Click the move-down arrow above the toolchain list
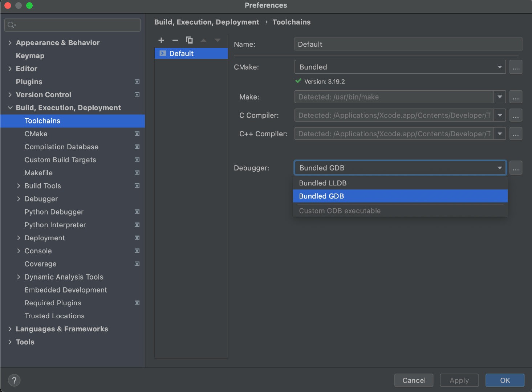 (x=217, y=40)
